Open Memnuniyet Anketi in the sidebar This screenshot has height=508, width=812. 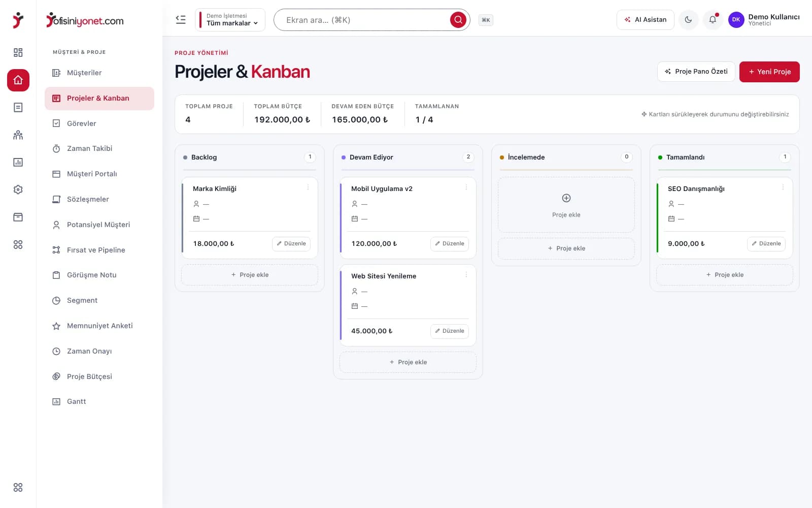click(99, 326)
